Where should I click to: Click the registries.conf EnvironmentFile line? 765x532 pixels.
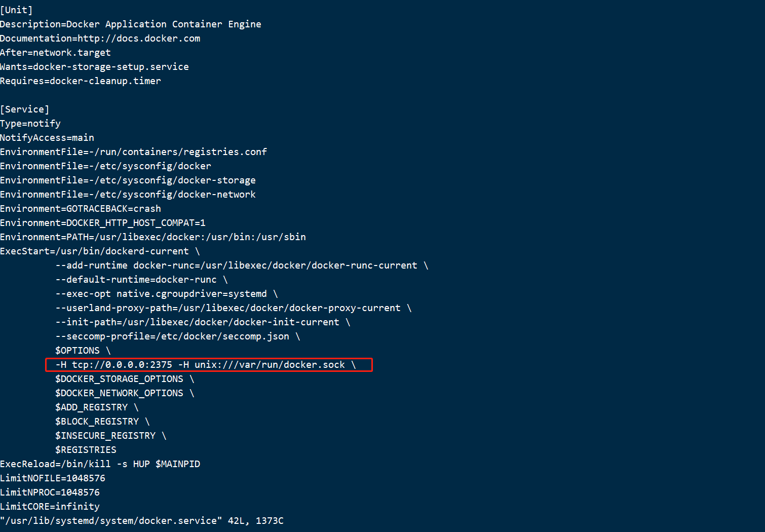[x=133, y=152]
